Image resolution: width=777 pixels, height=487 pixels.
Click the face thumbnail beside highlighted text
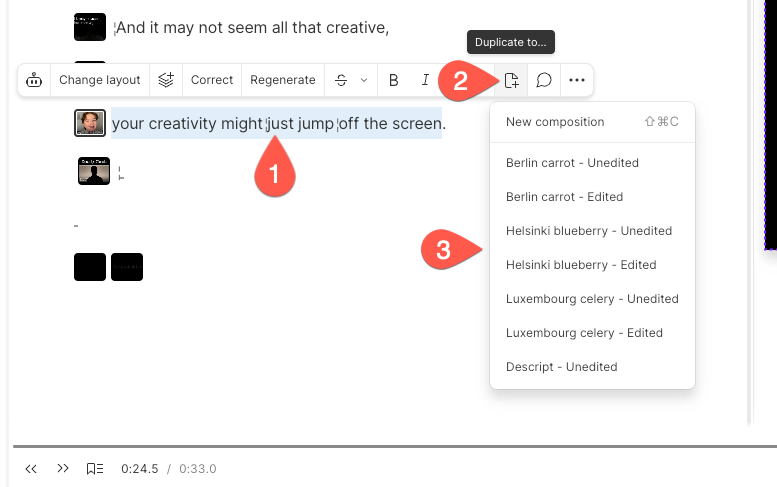pyautogui.click(x=90, y=123)
